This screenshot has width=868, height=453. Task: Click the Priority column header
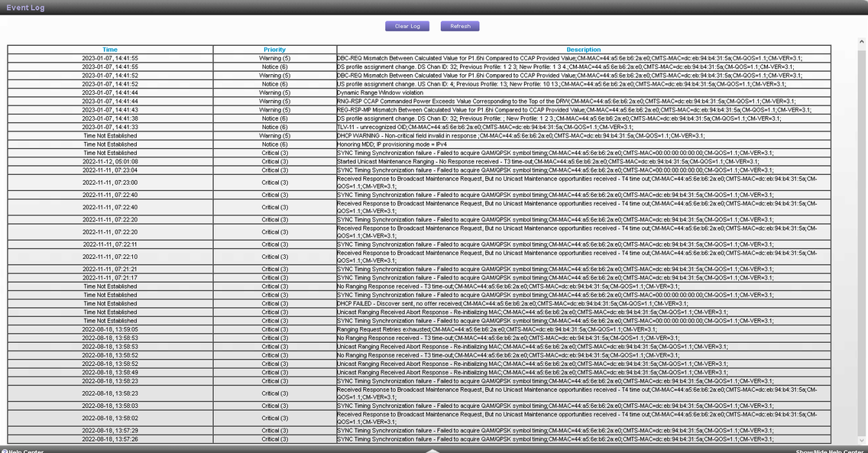(x=274, y=49)
